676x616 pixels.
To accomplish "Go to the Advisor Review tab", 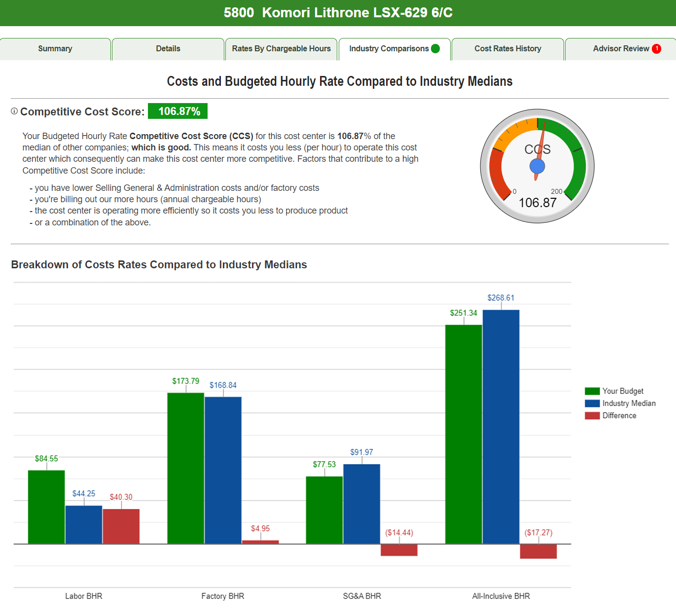I will [x=621, y=49].
